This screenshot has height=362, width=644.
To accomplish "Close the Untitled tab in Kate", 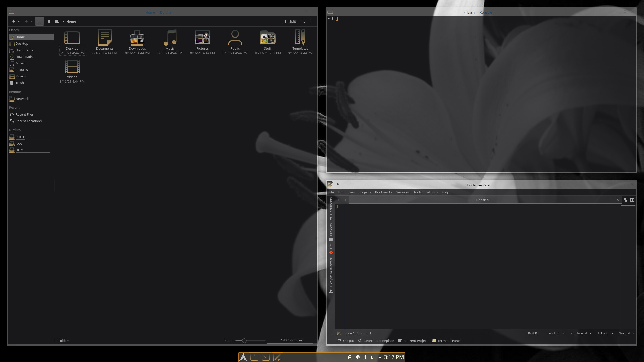I will 617,200.
